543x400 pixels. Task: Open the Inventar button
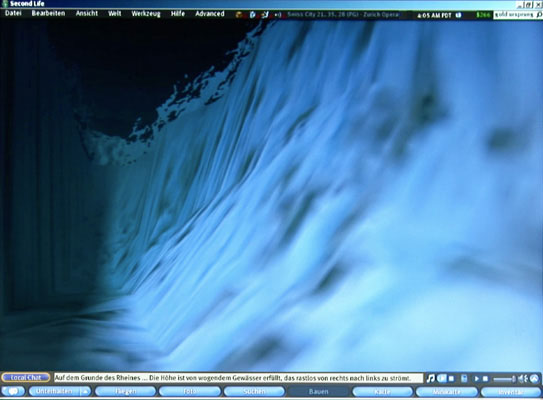coord(511,392)
